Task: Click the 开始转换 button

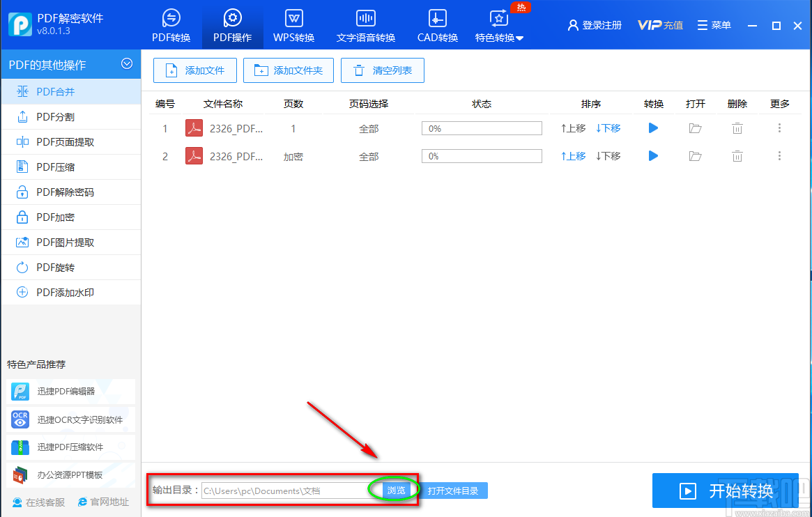Action: coord(726,491)
